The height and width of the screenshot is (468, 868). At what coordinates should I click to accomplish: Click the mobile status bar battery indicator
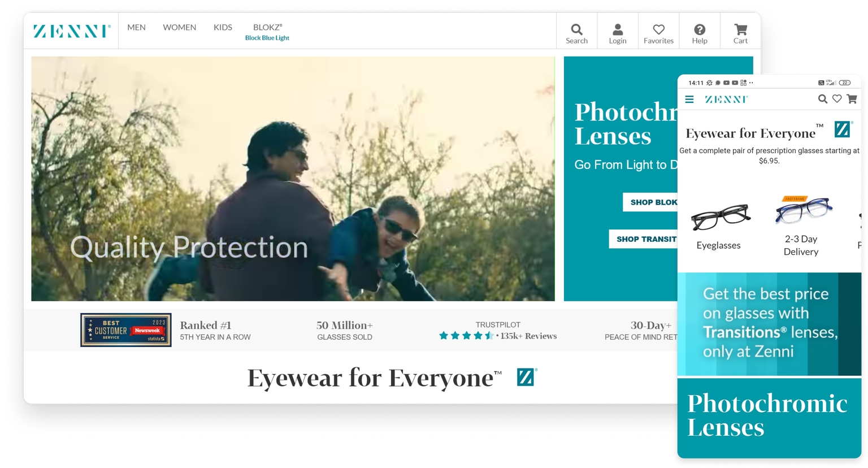coord(845,83)
